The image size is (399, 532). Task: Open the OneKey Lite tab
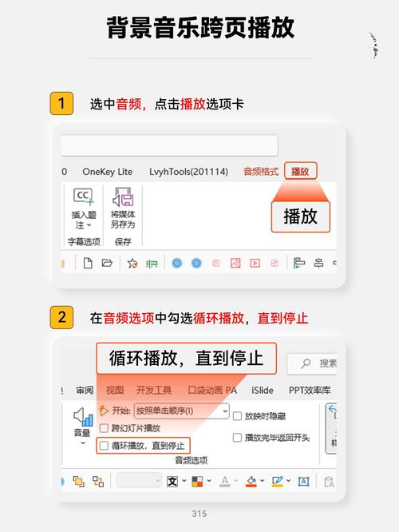108,172
